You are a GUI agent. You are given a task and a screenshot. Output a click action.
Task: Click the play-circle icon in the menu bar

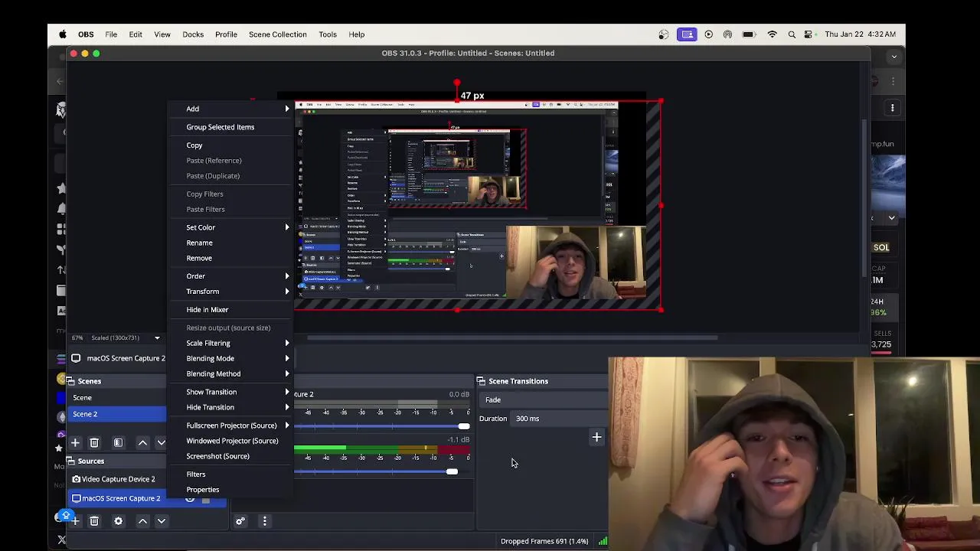click(708, 34)
